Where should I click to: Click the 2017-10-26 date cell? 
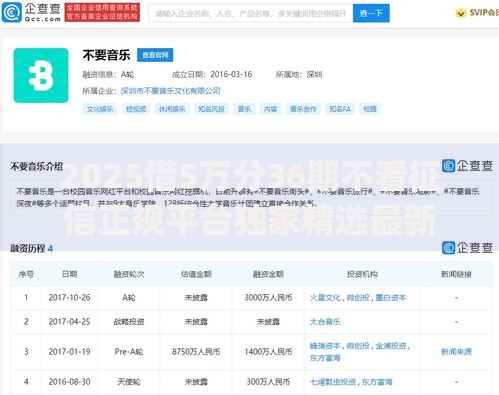69,298
